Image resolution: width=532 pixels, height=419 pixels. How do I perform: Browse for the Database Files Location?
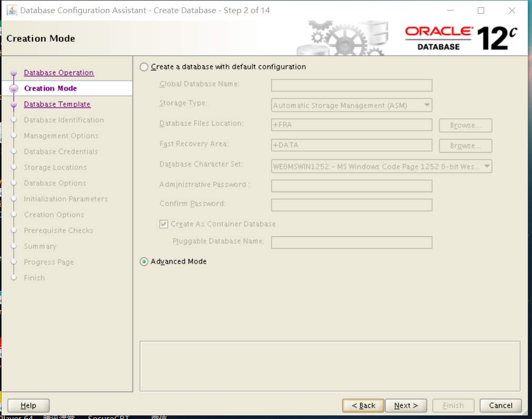465,125
